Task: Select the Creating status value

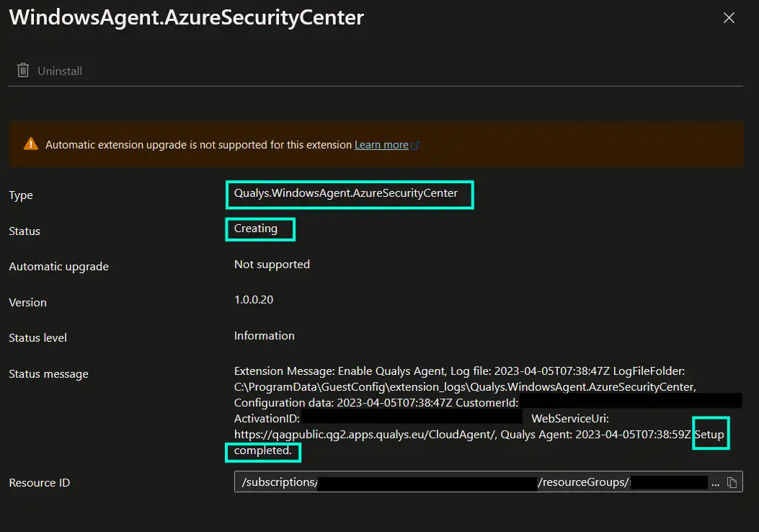Action: [256, 229]
